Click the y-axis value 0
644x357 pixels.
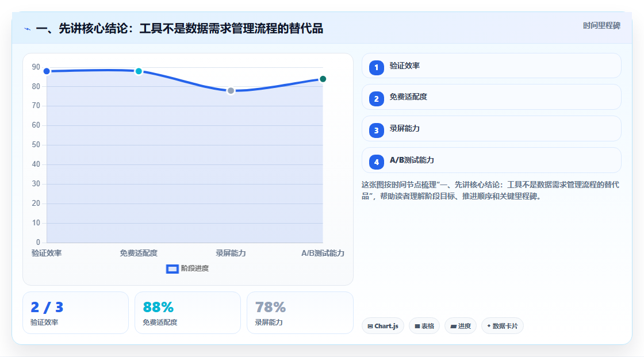[38, 243]
